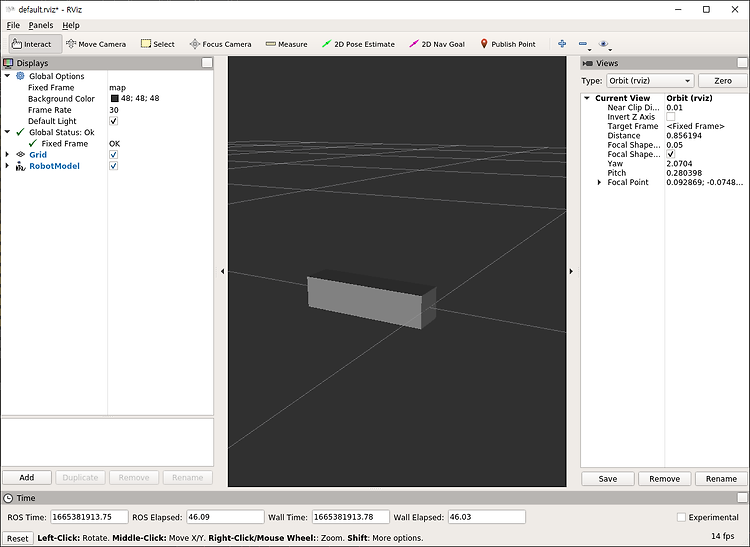
Task: Click the Target Frame value <Fixed Frame>
Action: [695, 126]
